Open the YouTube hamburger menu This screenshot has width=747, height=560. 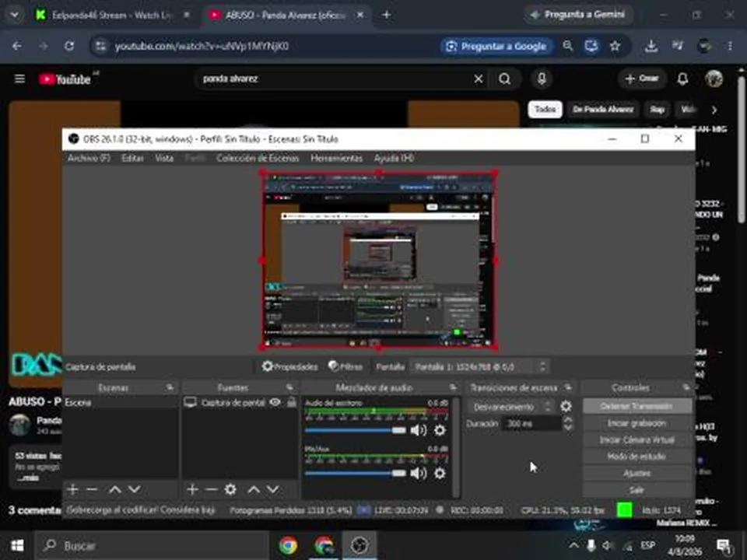pos(19,79)
